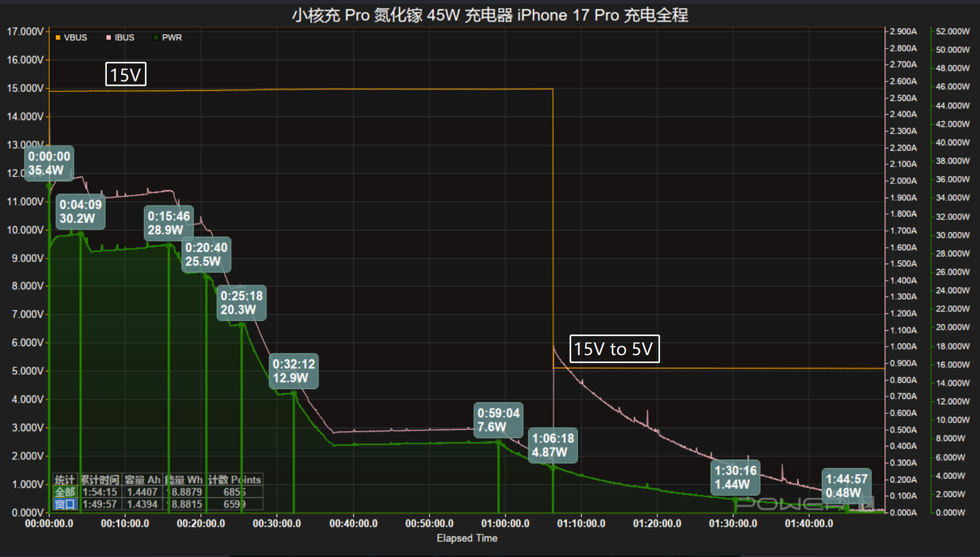Click the 00:40:00.0 time axis label
980x557 pixels.
click(353, 524)
